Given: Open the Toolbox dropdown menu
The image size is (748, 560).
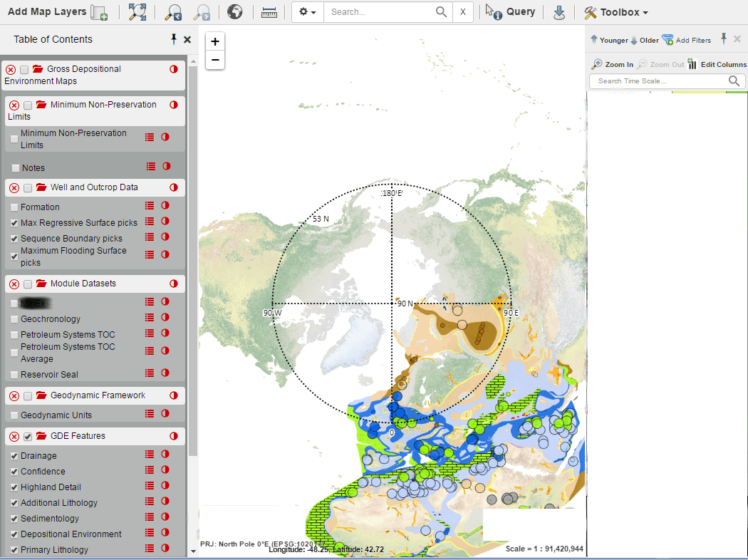Looking at the screenshot, I should tap(616, 12).
